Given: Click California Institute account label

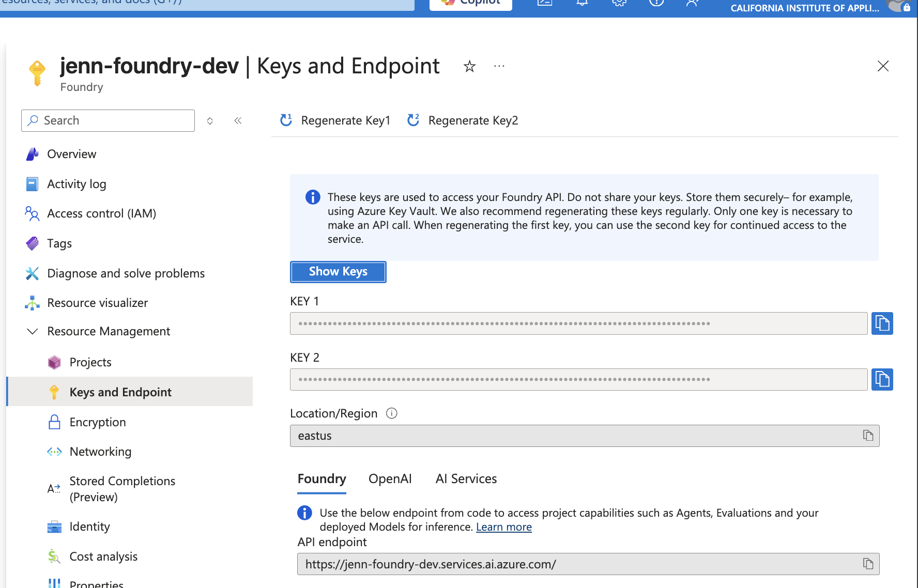Looking at the screenshot, I should pos(805,8).
